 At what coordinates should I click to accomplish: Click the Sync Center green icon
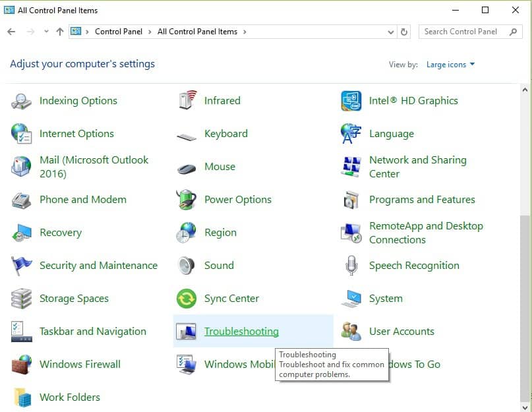pos(187,299)
